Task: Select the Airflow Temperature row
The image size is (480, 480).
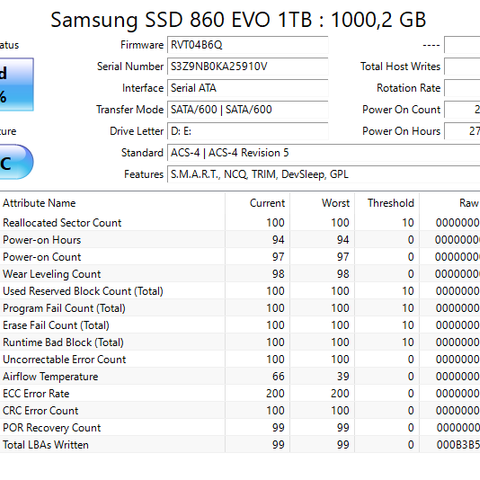Action: [240, 376]
